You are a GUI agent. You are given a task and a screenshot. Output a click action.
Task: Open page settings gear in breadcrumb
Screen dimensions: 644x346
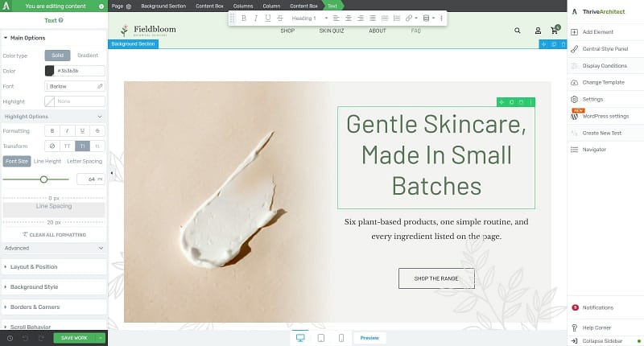click(x=129, y=6)
